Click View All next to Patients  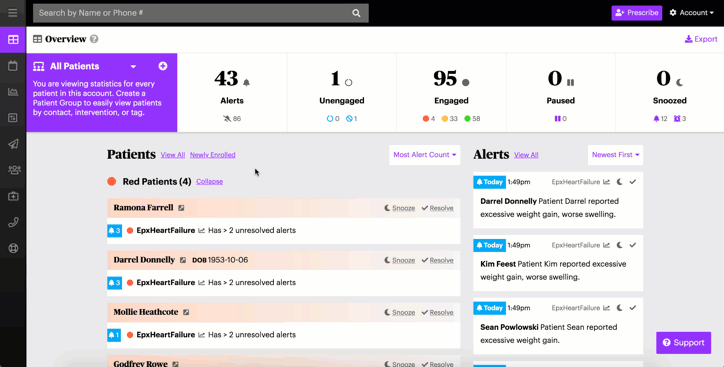click(173, 155)
